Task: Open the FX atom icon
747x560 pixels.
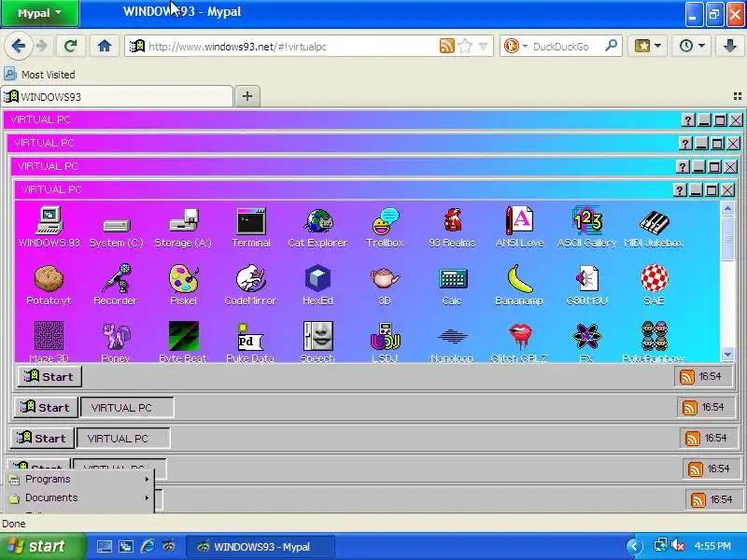Action: click(586, 342)
